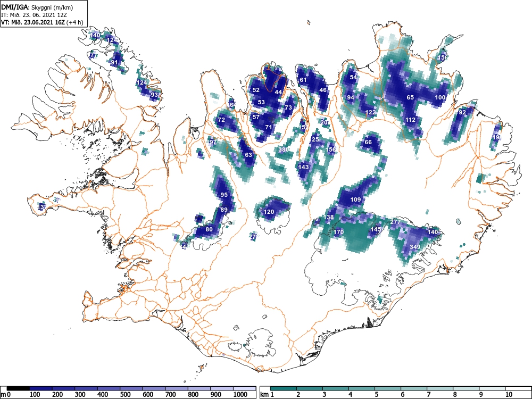532x399 pixels.
Task: Click the map value '71'
Action: [x=268, y=127]
